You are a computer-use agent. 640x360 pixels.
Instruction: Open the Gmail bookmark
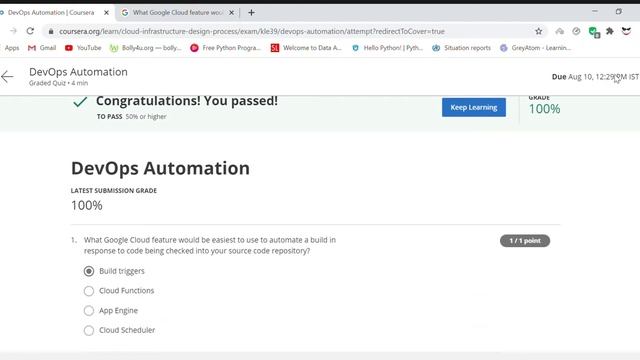[x=42, y=48]
